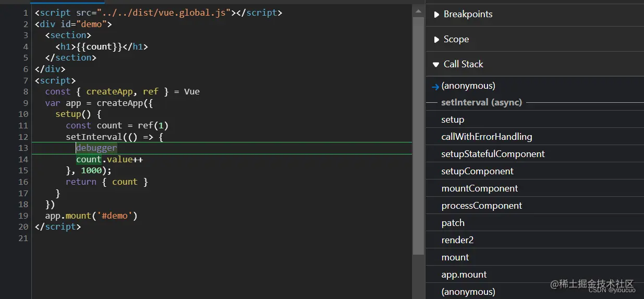The width and height of the screenshot is (644, 299).
Task: Select the setupStatefulComponent frame
Action: [x=534, y=154]
